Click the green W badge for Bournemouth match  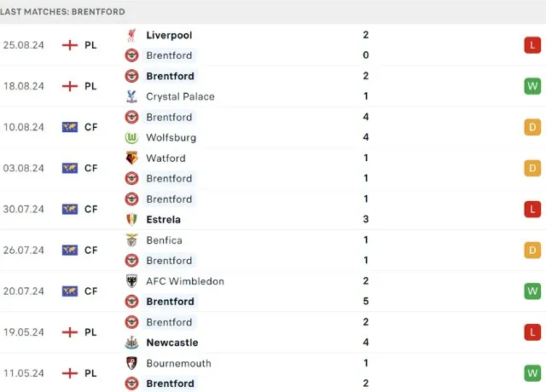pos(532,373)
